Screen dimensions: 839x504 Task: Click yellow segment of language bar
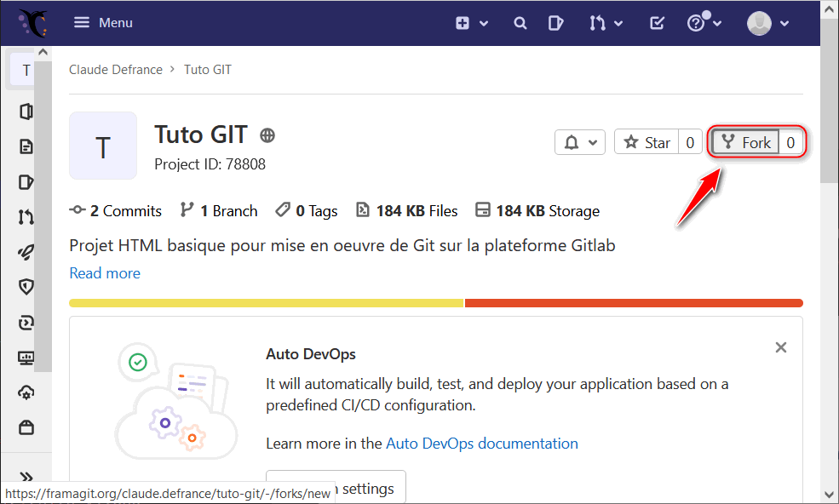[x=267, y=303]
